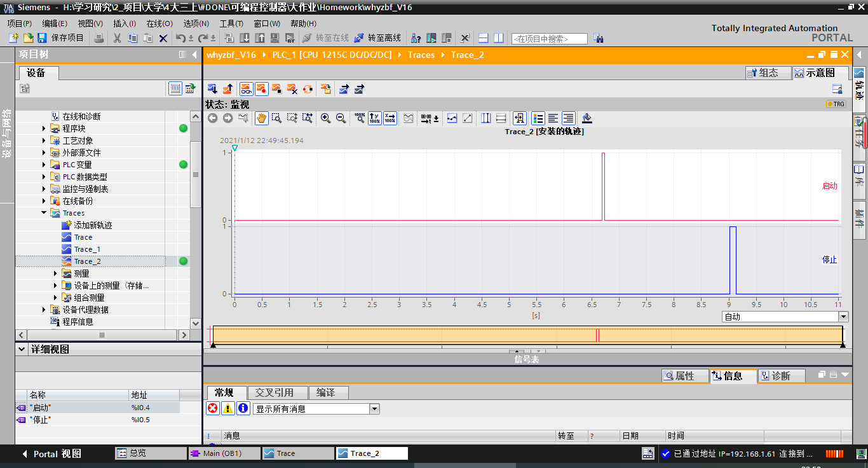Open the 在线(O) menu
This screenshot has height=468, width=868.
[159, 24]
